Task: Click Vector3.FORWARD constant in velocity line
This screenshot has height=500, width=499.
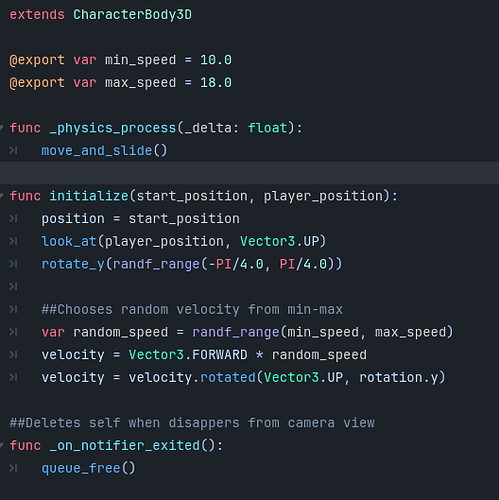Action: (188, 355)
